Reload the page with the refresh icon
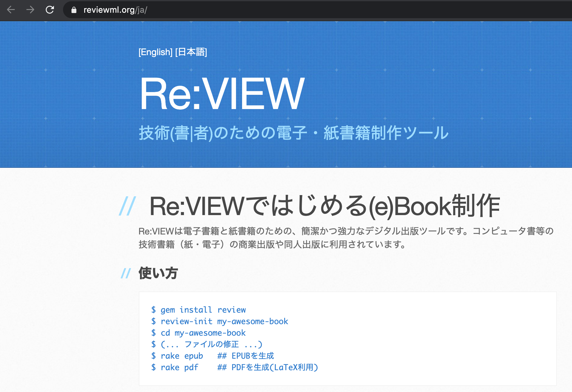 pos(50,10)
